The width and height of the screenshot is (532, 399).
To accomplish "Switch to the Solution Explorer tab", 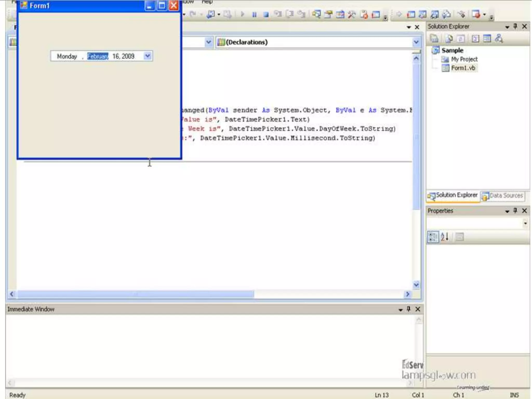I will (453, 195).
